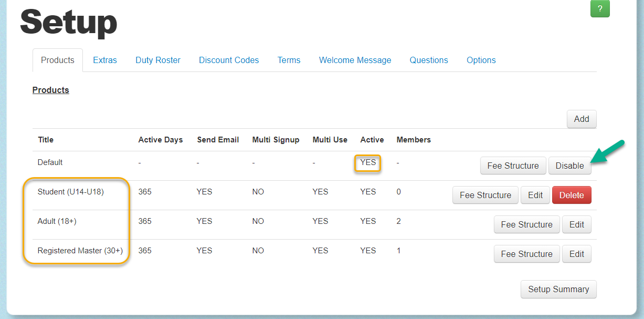Switch to the Products tab
The image size is (644, 319).
pyautogui.click(x=58, y=60)
